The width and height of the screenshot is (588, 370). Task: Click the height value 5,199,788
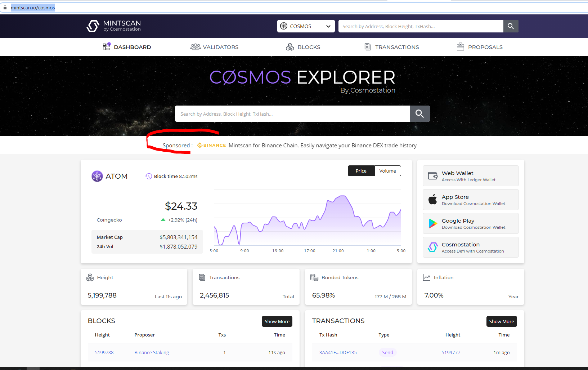click(102, 295)
